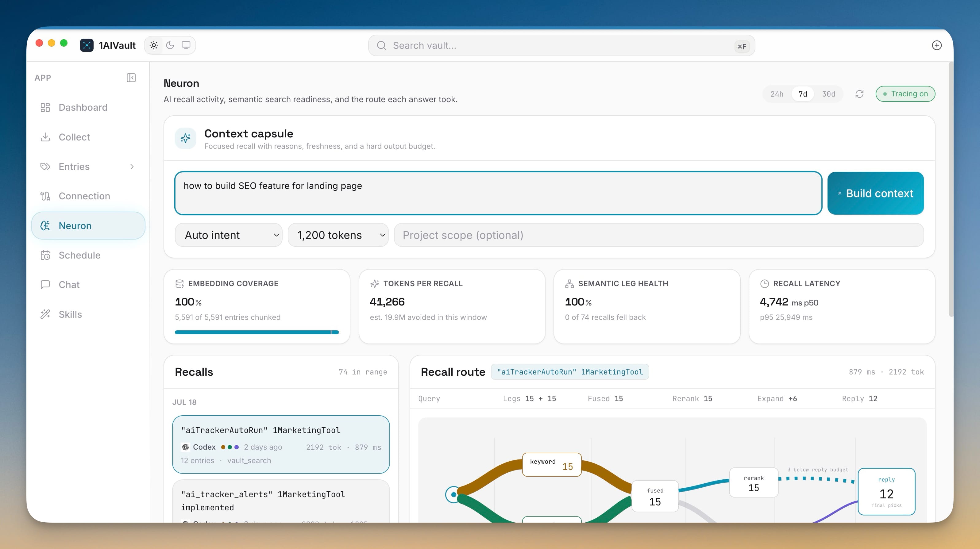Click the reply 12 final picks node
980x549 pixels.
(887, 492)
